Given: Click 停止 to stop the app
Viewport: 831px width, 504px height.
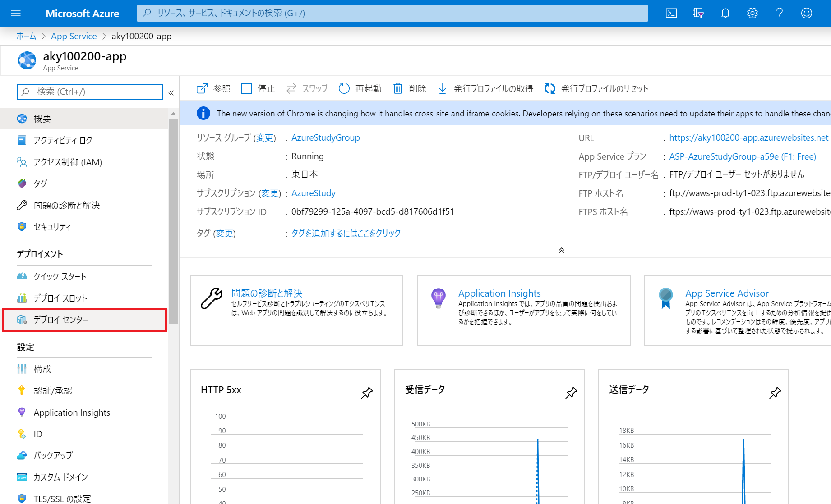Looking at the screenshot, I should tap(258, 88).
